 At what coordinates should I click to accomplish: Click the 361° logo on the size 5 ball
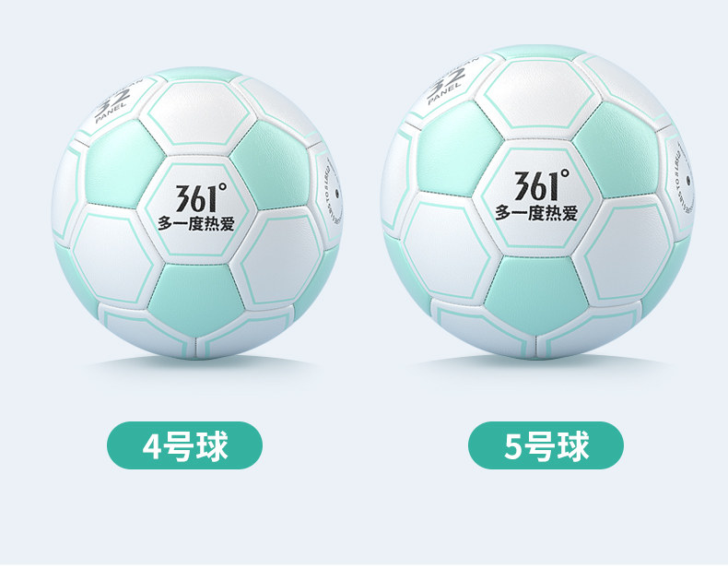point(541,184)
